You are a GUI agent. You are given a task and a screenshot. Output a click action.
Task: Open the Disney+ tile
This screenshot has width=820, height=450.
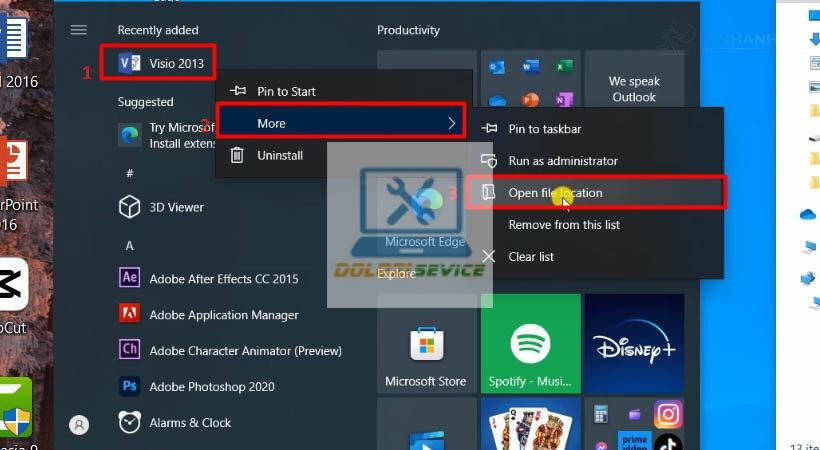(x=634, y=344)
